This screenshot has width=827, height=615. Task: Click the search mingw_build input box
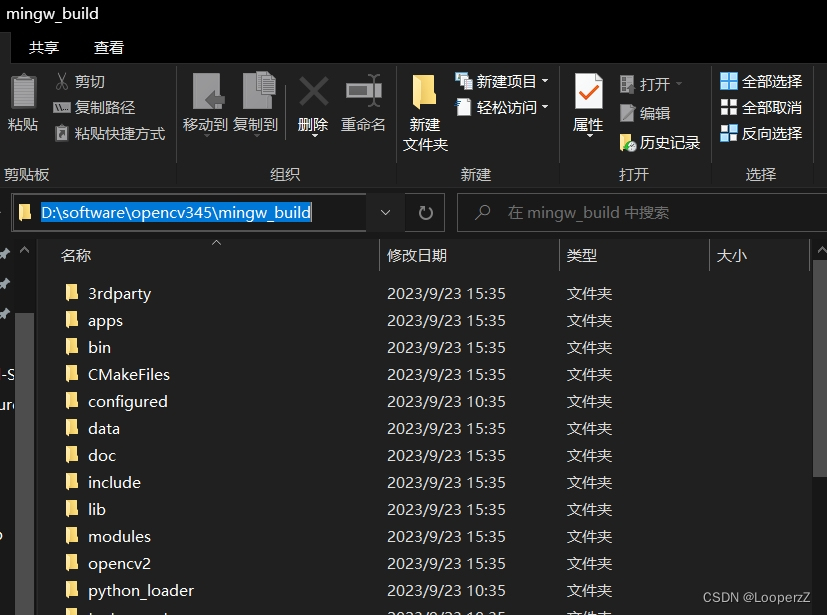point(641,213)
